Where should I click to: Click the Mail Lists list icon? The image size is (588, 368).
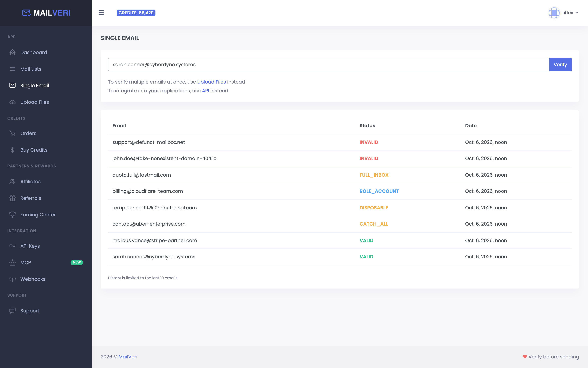tap(12, 69)
